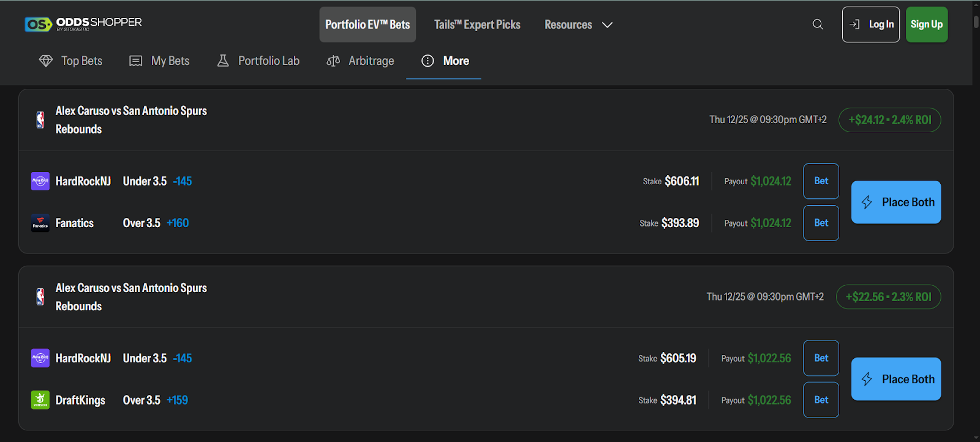This screenshot has height=442, width=980.
Task: Select the My Bets tab
Action: tap(159, 61)
